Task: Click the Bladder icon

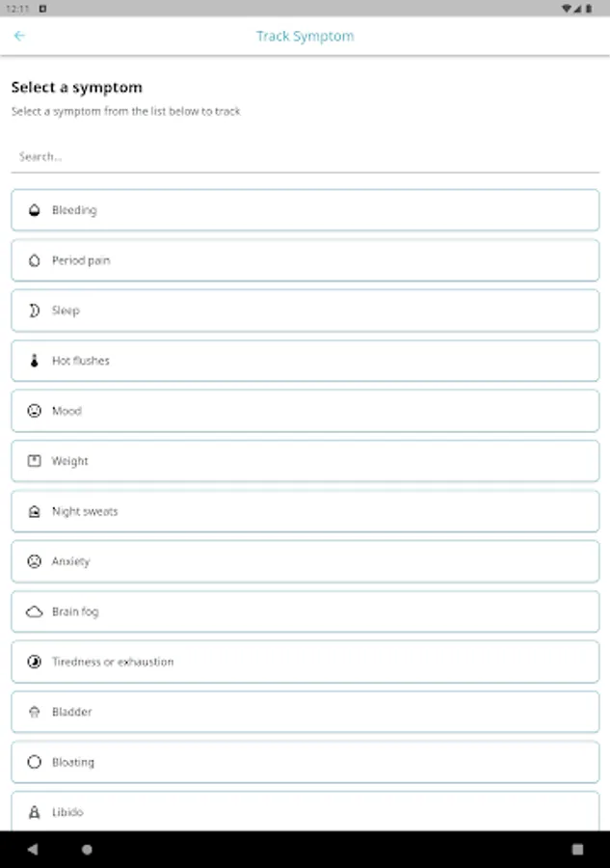Action: point(35,712)
